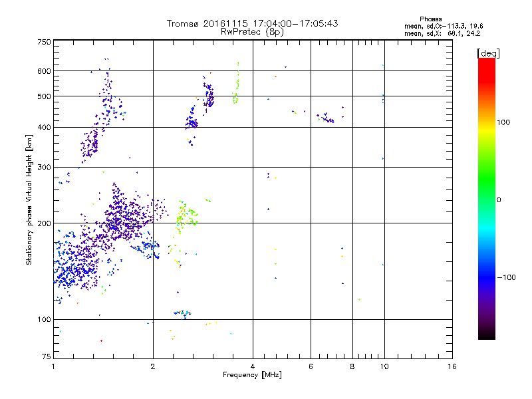Click the colorbar tick label "0"
Image resolution: width=532 pixels, height=399 pixels.
[x=499, y=200]
